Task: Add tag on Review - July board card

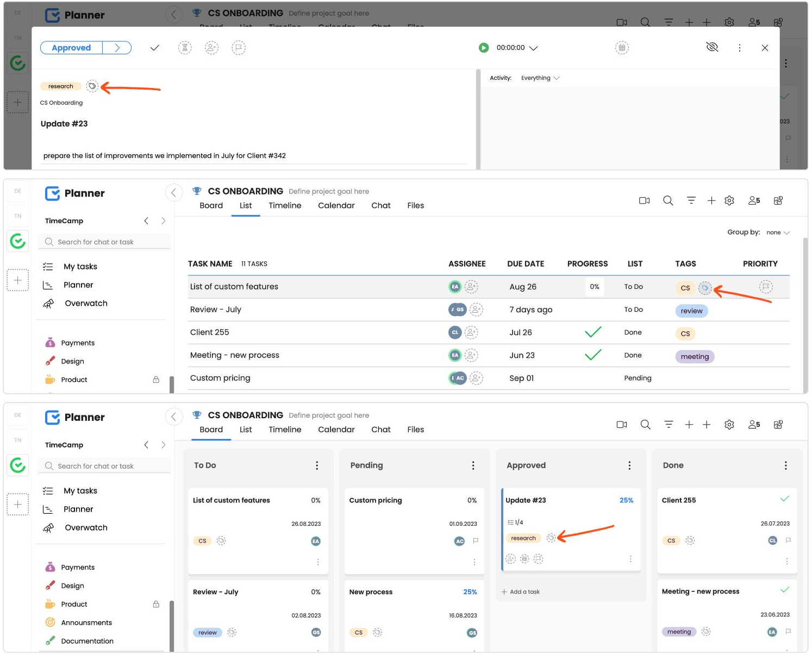Action: pos(232,632)
